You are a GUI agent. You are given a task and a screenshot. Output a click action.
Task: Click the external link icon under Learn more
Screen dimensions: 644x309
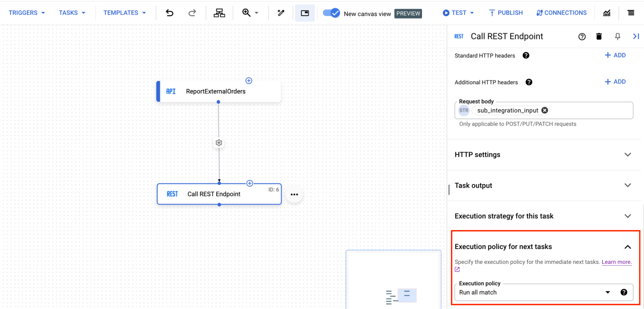click(457, 269)
